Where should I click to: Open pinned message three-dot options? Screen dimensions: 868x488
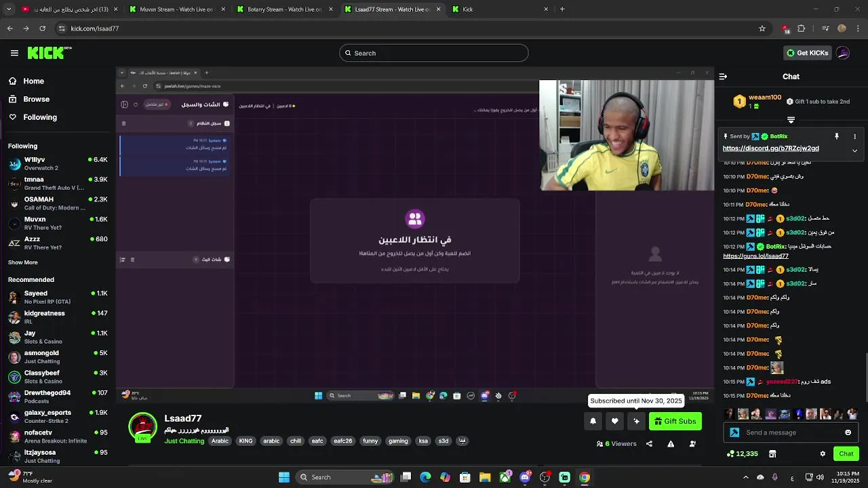click(x=854, y=136)
